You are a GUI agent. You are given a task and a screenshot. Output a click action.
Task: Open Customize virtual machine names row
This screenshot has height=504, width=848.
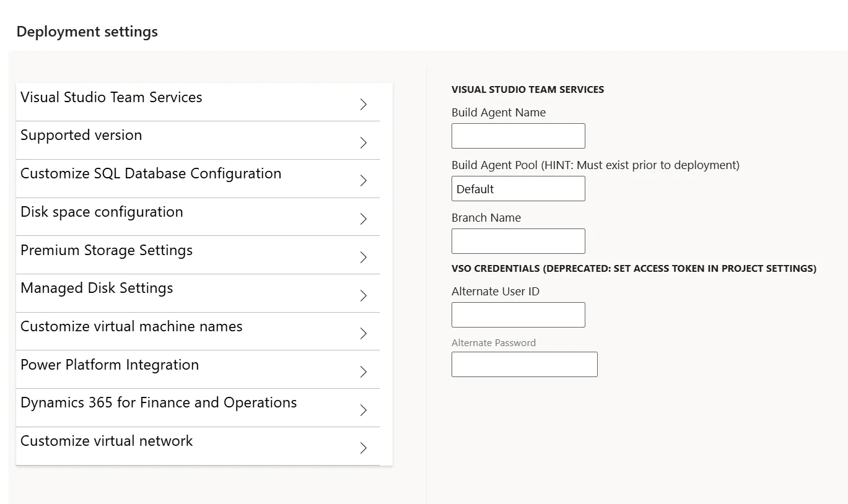coord(198,331)
